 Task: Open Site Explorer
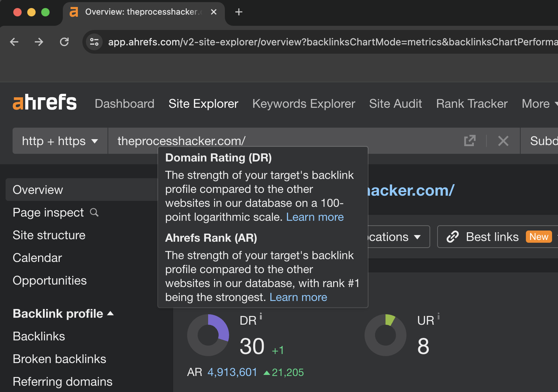(203, 104)
